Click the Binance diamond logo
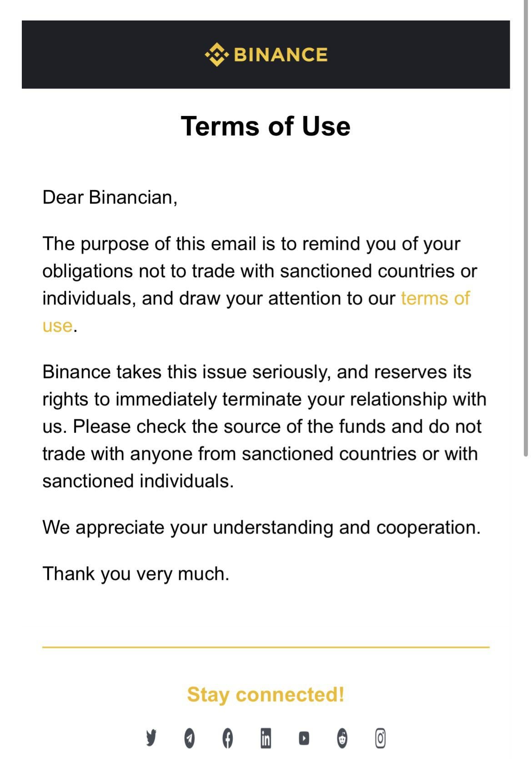The height and width of the screenshot is (759, 532). (x=216, y=55)
